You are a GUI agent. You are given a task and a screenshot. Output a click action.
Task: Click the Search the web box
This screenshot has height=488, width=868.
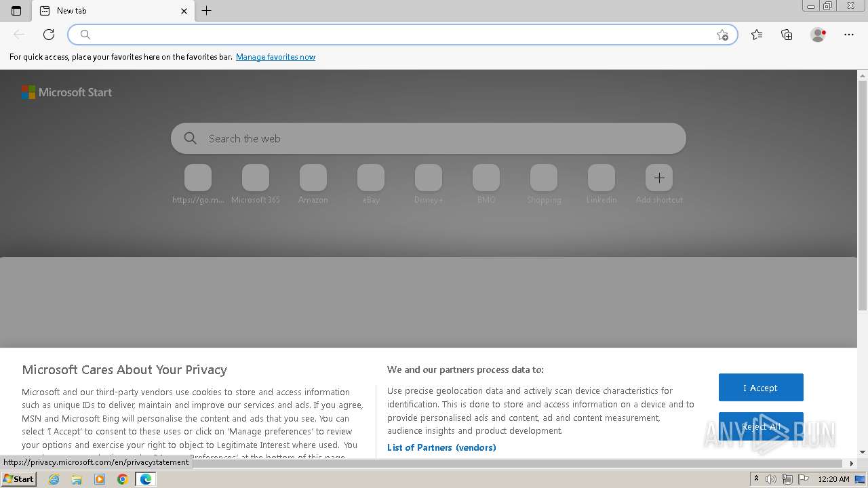[429, 138]
